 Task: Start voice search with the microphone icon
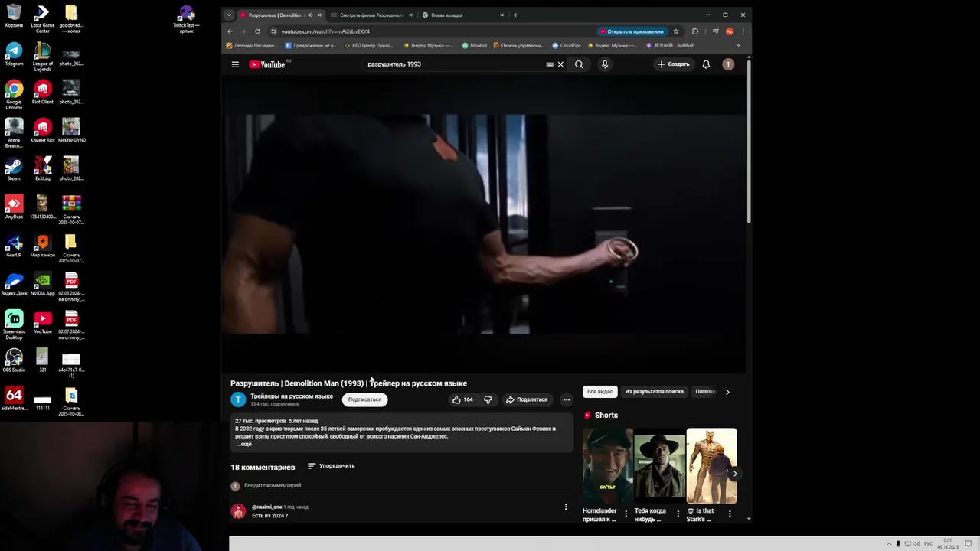pyautogui.click(x=605, y=64)
